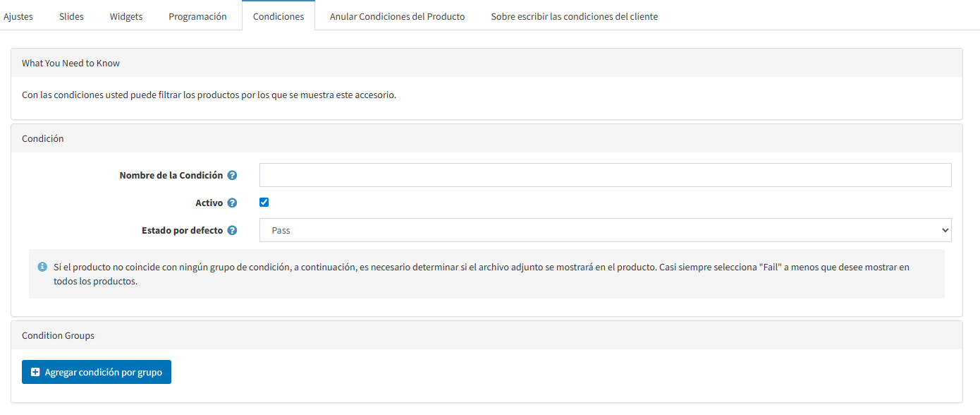Click the Condición panel header
This screenshot has height=415, width=980.
click(43, 138)
